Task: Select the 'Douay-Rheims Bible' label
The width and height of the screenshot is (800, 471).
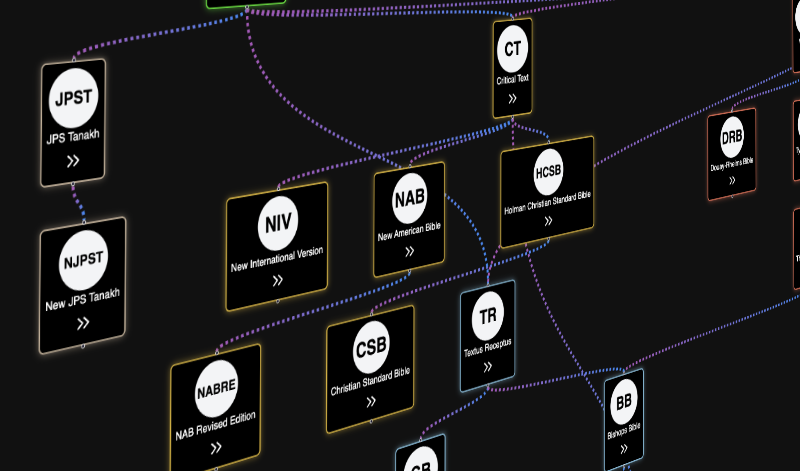Action: [732, 164]
